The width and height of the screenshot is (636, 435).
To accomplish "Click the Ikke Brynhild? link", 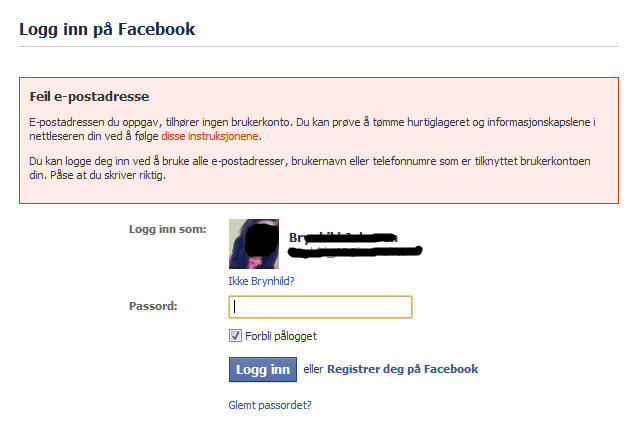I will coord(261,281).
